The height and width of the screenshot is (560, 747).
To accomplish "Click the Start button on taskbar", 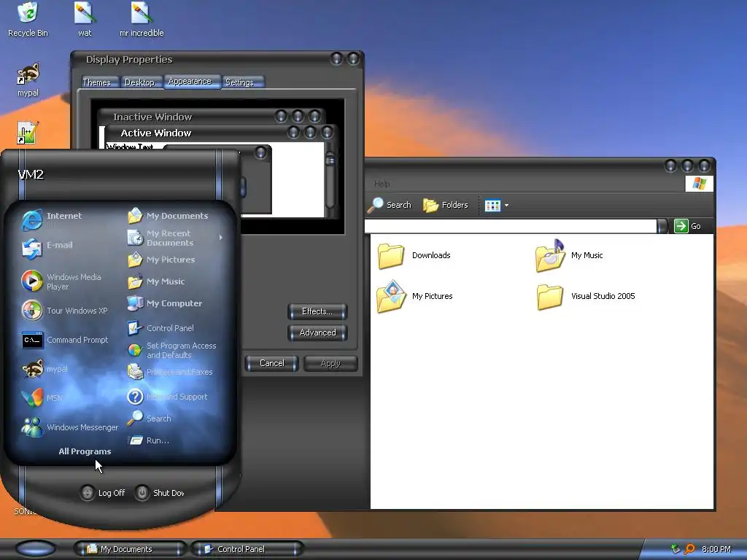I will [x=35, y=548].
